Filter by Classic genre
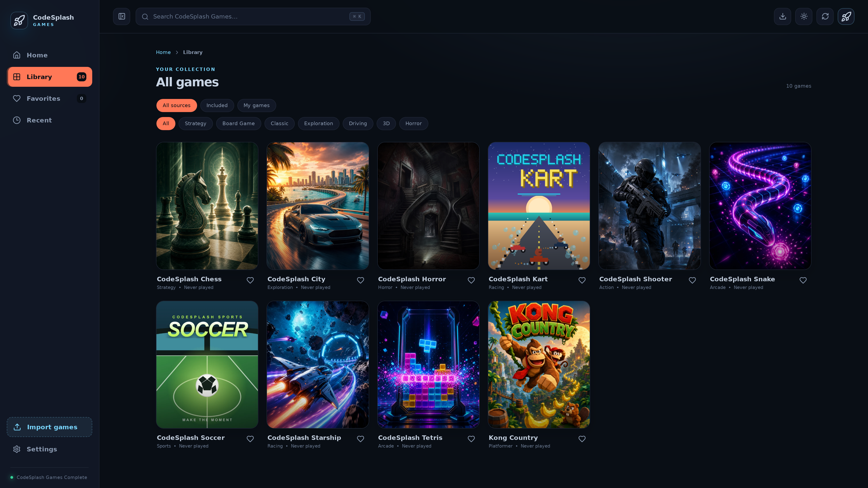This screenshot has height=488, width=868. 279,124
